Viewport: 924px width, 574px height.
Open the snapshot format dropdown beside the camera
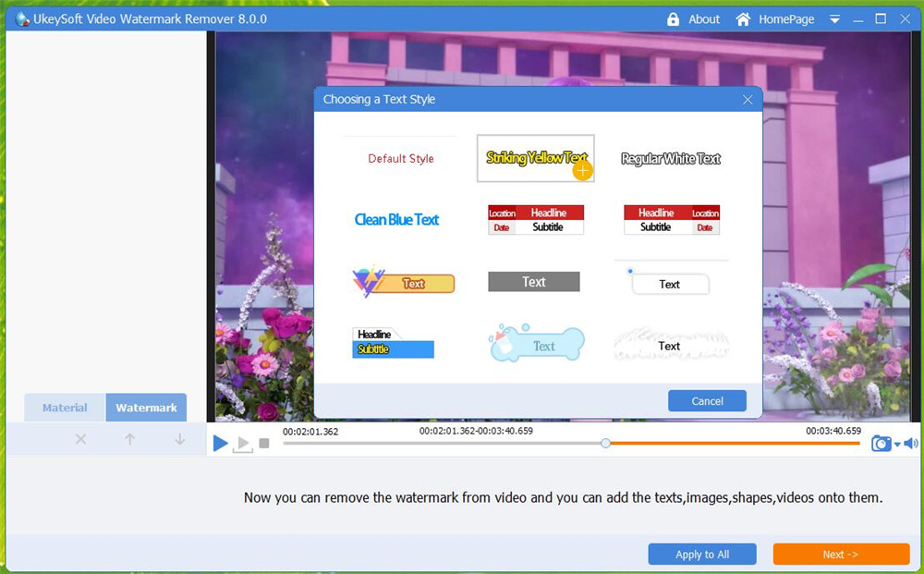(x=895, y=446)
